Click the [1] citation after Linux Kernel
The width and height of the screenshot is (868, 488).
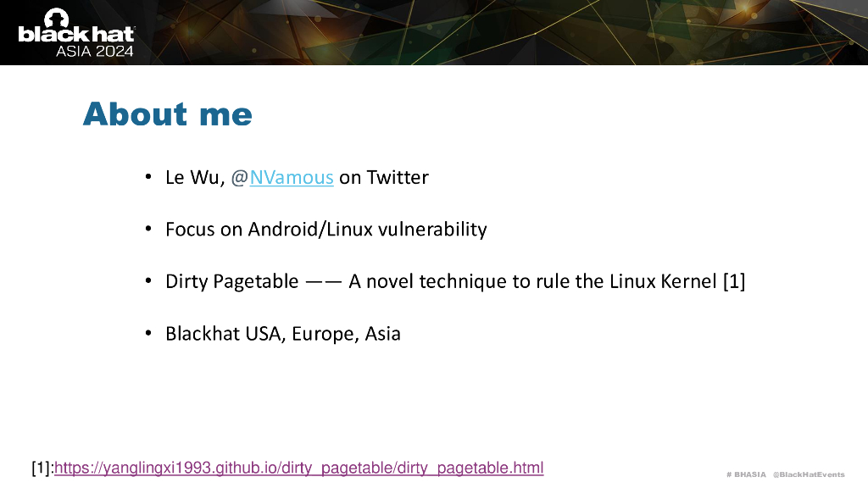pyautogui.click(x=734, y=281)
